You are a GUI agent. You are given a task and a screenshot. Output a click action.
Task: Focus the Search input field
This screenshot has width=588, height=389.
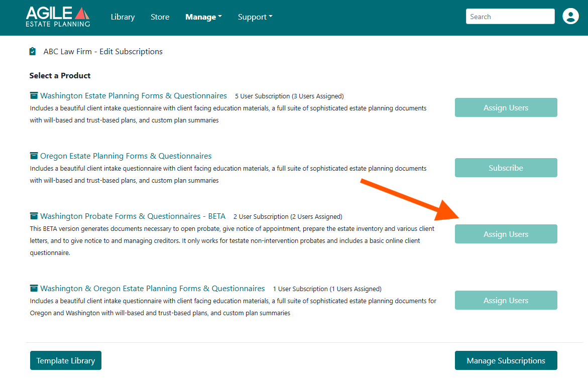coord(510,17)
